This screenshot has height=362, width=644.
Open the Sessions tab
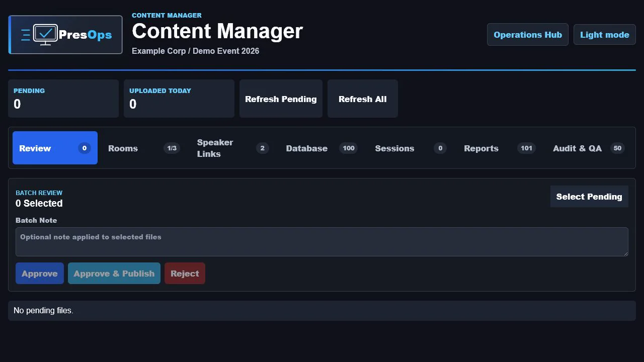[411, 148]
